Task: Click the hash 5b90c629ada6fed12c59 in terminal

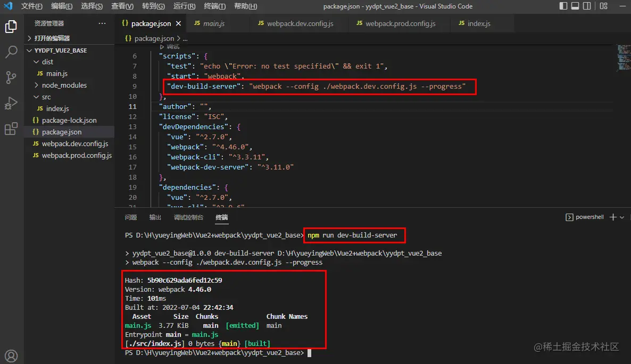Action: coord(185,281)
